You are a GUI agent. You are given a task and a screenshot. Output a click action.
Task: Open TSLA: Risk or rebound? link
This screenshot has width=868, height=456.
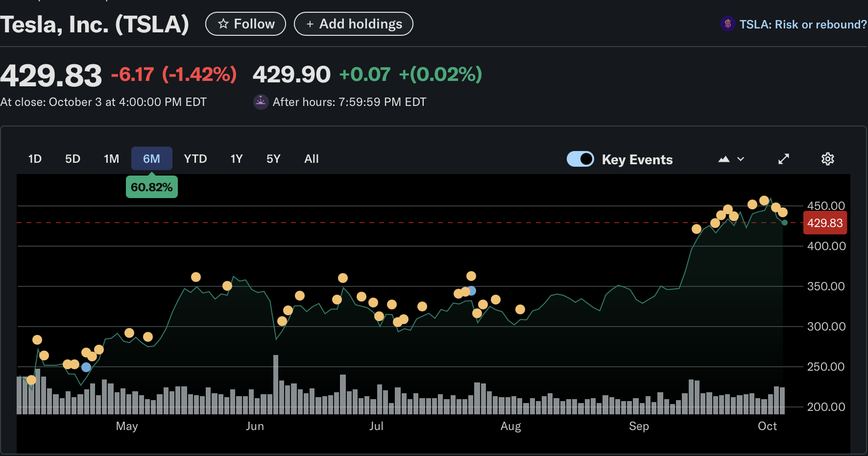coord(802,25)
